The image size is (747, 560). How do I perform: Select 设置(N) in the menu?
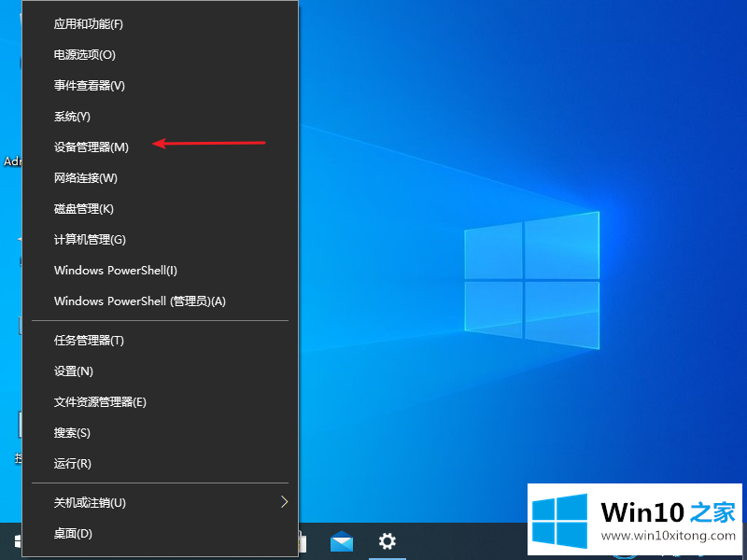pyautogui.click(x=74, y=371)
